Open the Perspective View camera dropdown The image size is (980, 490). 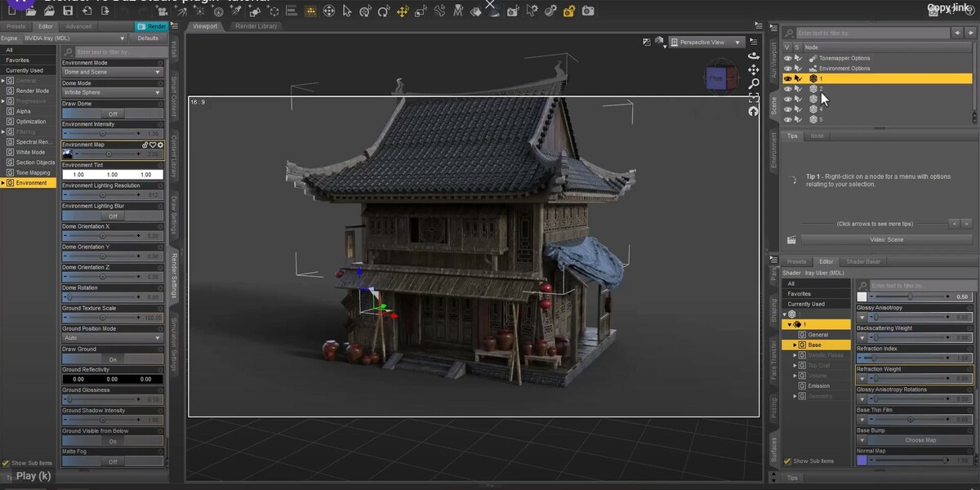coord(704,42)
